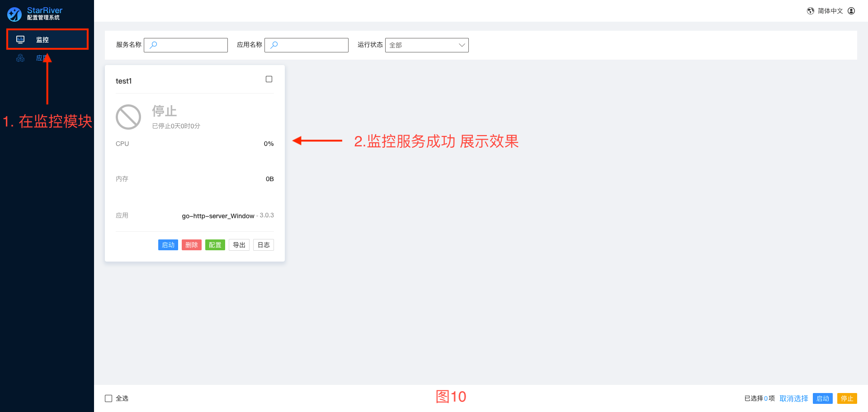Focus the 服务名称 search field
The image size is (868, 412).
[x=186, y=45]
